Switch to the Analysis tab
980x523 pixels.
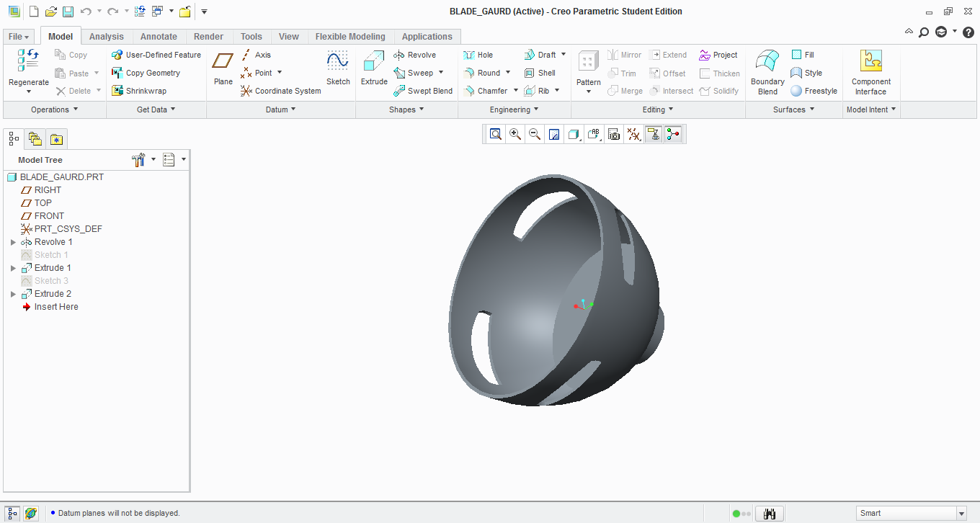point(107,37)
